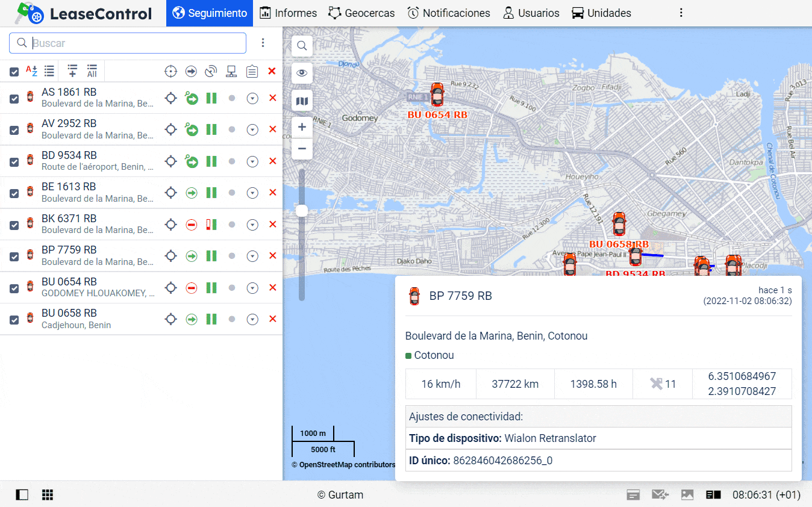
Task: Click the header connection state icon
Action: tap(211, 72)
